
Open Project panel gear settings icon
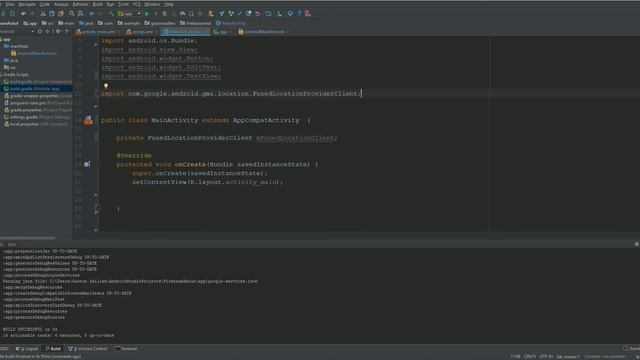tap(58, 31)
